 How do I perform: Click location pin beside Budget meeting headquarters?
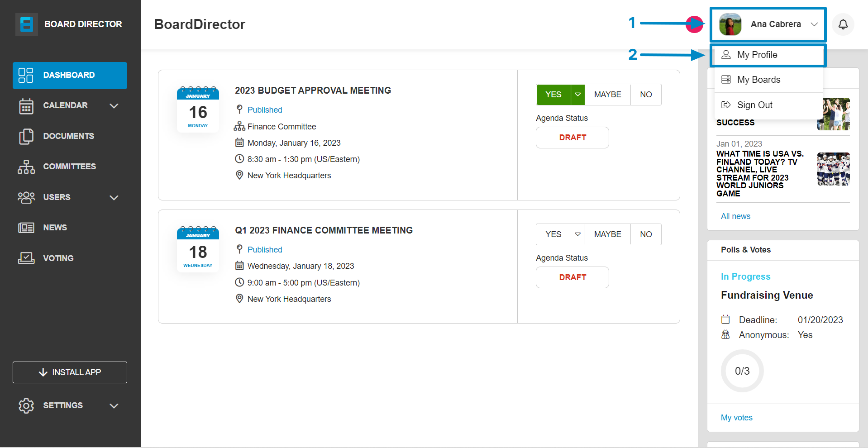[239, 175]
